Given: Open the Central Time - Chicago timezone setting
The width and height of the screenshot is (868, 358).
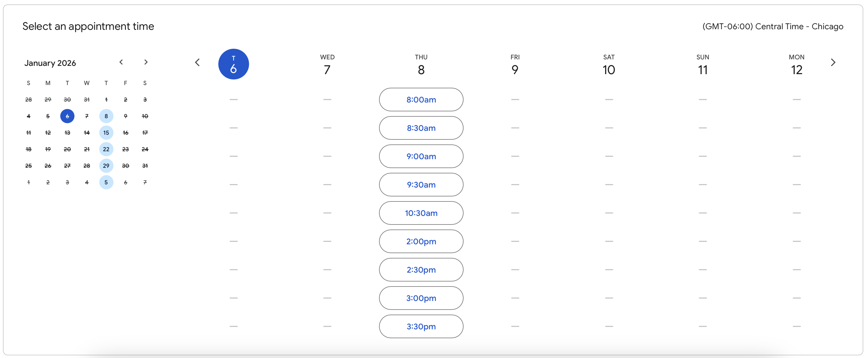Looking at the screenshot, I should point(773,26).
